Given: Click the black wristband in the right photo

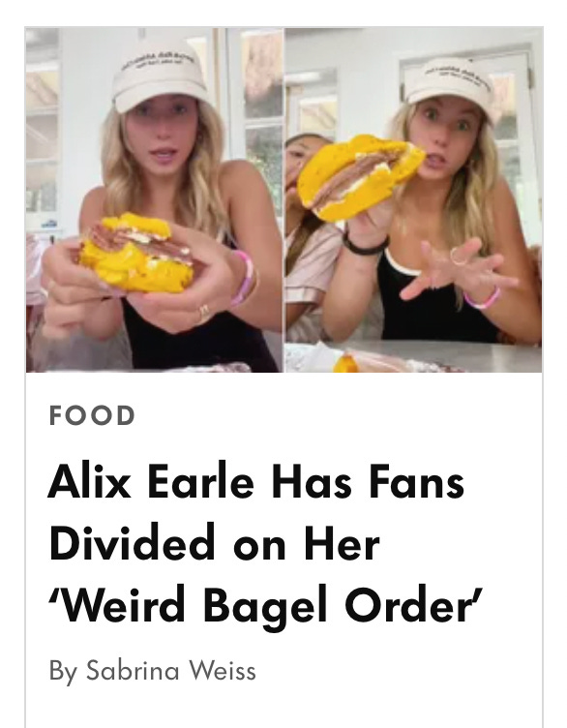Looking at the screenshot, I should pos(365,245).
